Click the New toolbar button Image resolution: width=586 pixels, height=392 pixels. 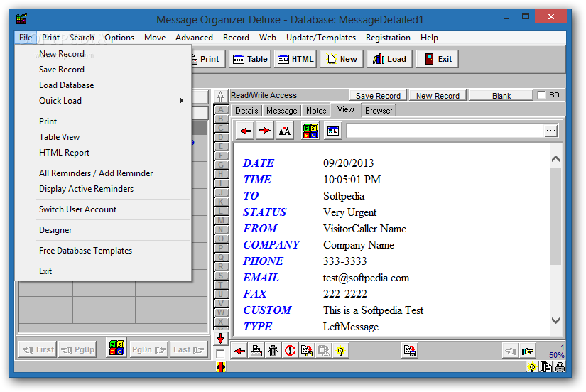[x=341, y=59]
